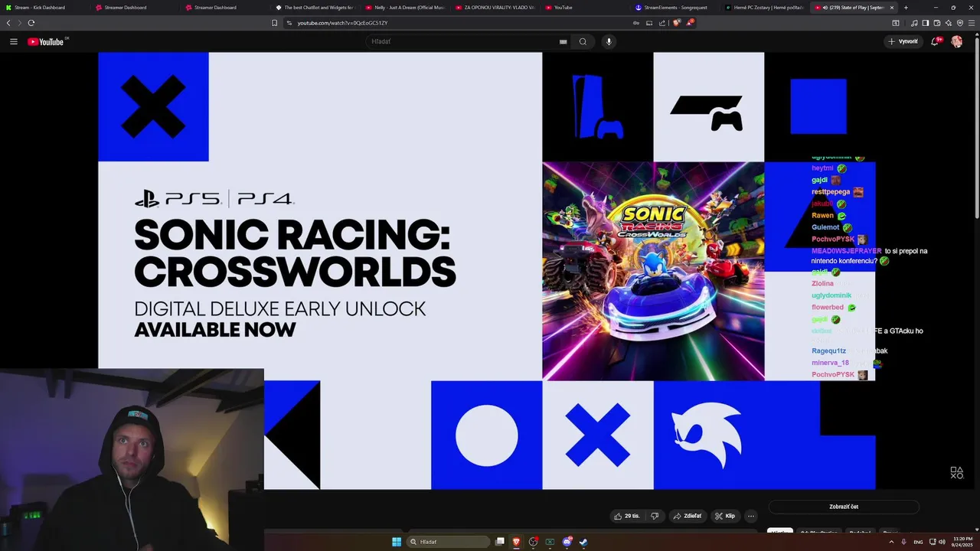
Task: Bookmark this page using the bookmark icon
Action: coord(274,23)
